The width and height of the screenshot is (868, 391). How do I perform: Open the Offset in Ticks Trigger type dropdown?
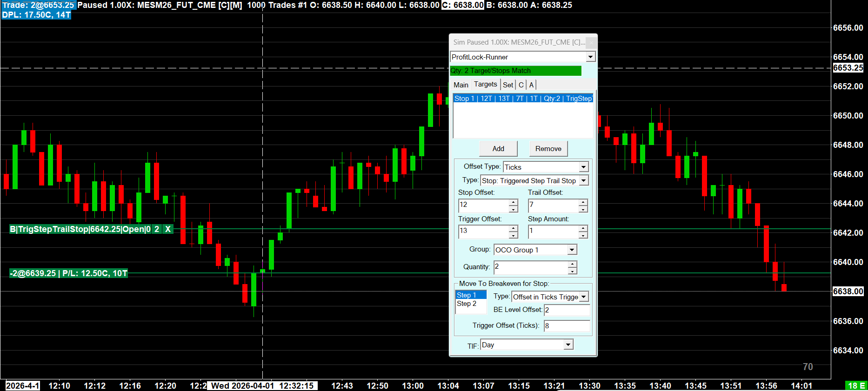coord(584,297)
